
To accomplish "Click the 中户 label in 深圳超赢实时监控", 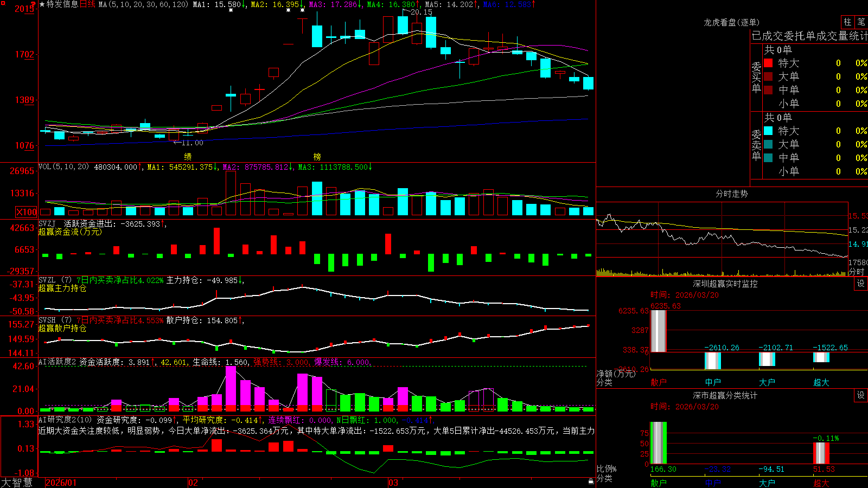I will click(x=713, y=382).
